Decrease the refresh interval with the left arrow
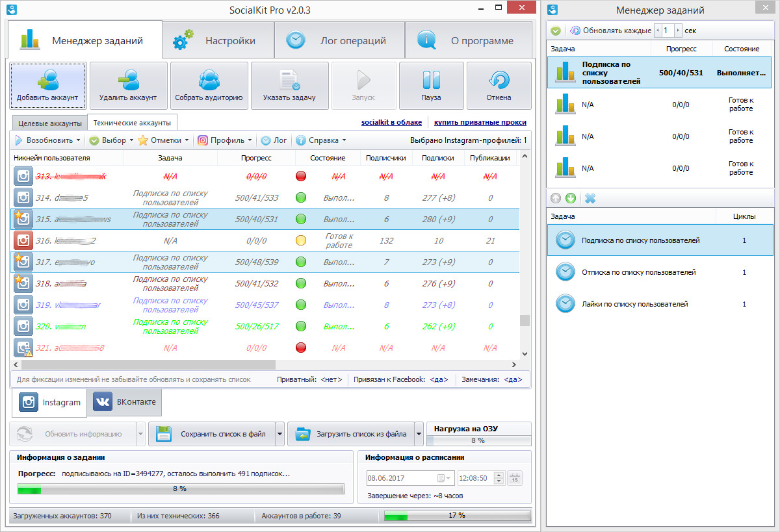 [x=657, y=31]
